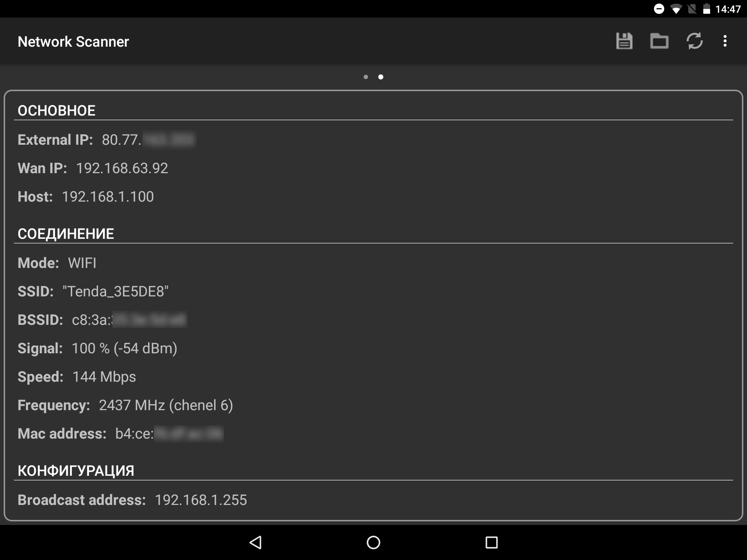Tap the Signal value 100 % (-54 dBm)
This screenshot has height=560, width=747.
pyautogui.click(x=124, y=348)
